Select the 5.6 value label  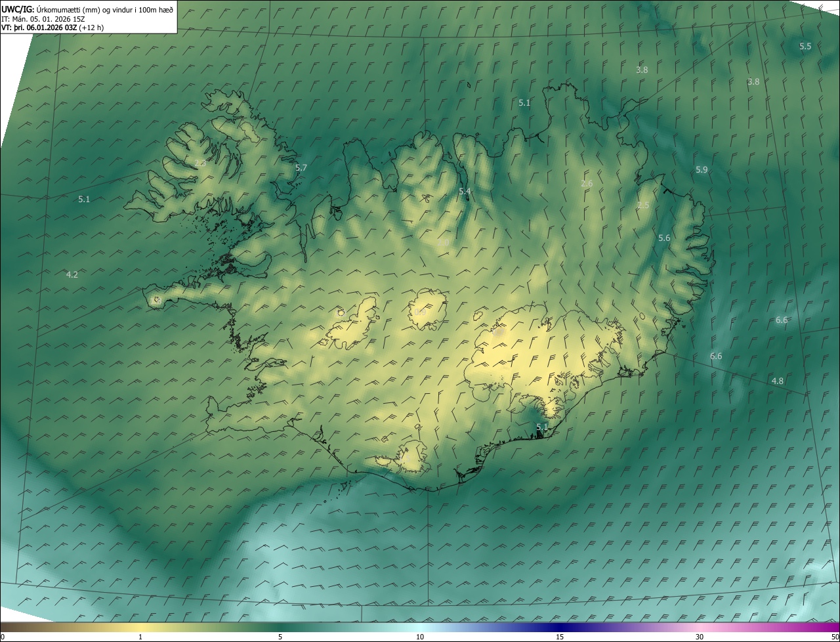(x=664, y=238)
